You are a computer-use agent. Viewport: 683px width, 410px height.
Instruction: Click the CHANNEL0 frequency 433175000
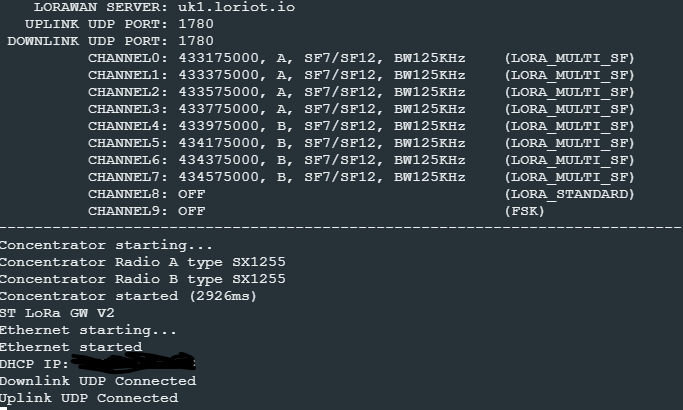216,58
